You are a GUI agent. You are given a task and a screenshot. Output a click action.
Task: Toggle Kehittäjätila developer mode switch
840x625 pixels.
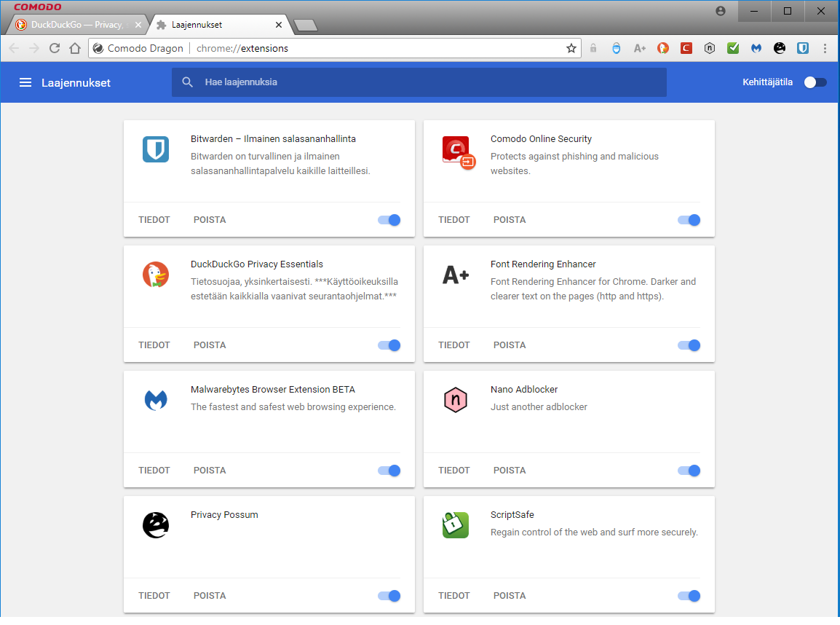815,82
